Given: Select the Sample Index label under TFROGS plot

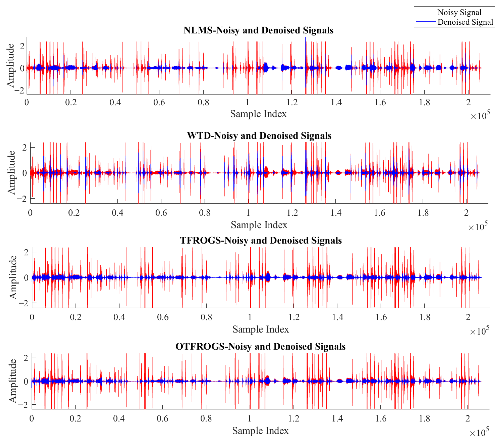Looking at the screenshot, I should (261, 329).
